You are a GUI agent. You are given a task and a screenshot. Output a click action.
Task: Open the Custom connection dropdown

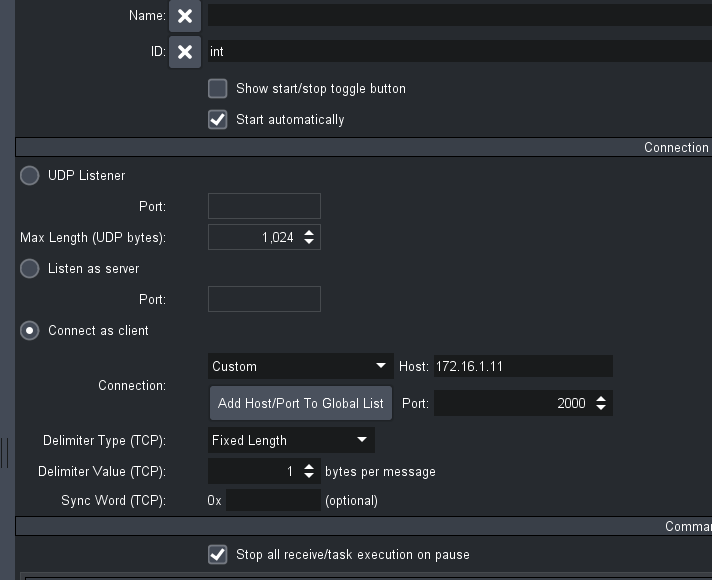(x=301, y=366)
